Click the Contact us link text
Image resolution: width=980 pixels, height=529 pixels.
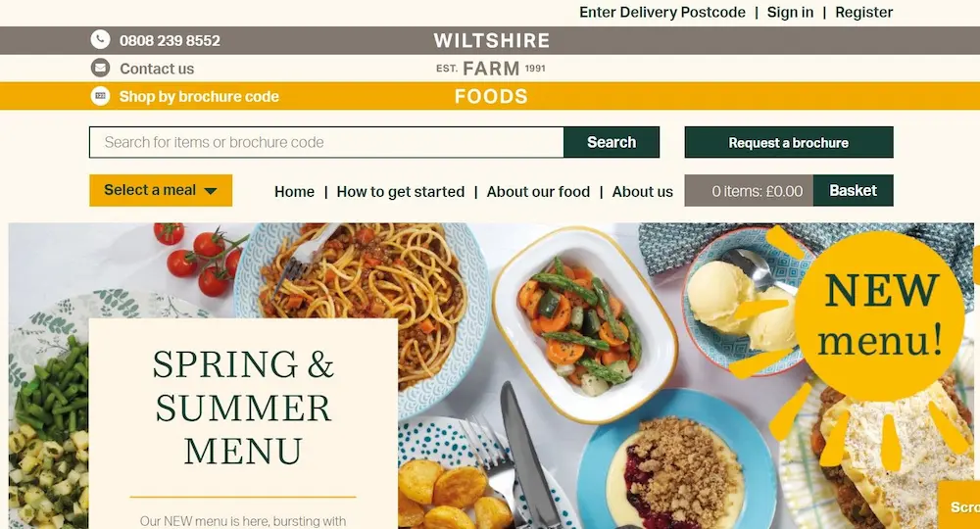coord(157,69)
